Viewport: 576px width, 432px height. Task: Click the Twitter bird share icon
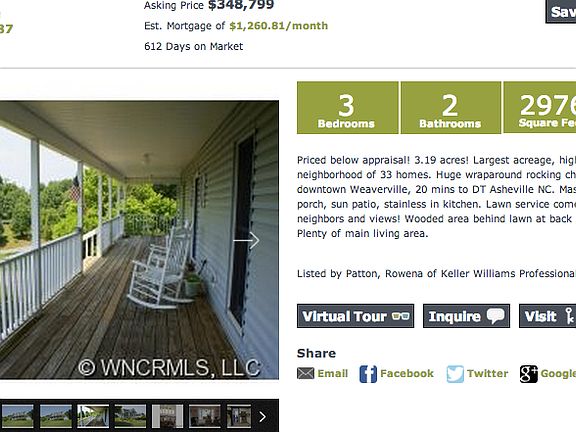[455, 374]
